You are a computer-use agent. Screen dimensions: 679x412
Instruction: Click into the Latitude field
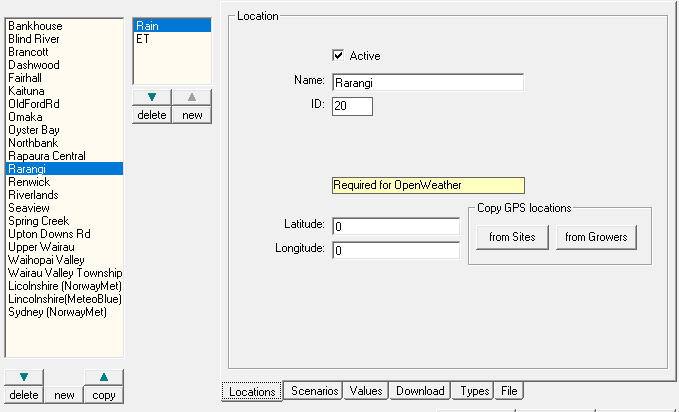395,226
